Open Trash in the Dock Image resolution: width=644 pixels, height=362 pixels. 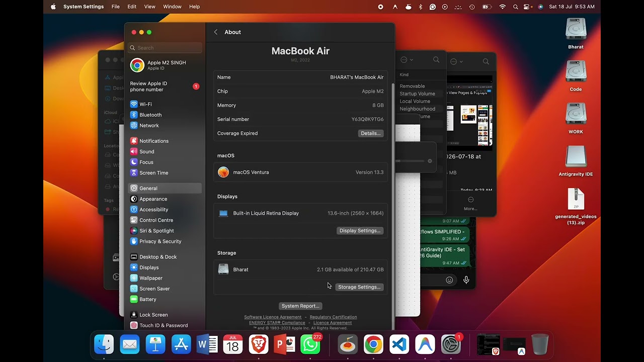click(540, 344)
